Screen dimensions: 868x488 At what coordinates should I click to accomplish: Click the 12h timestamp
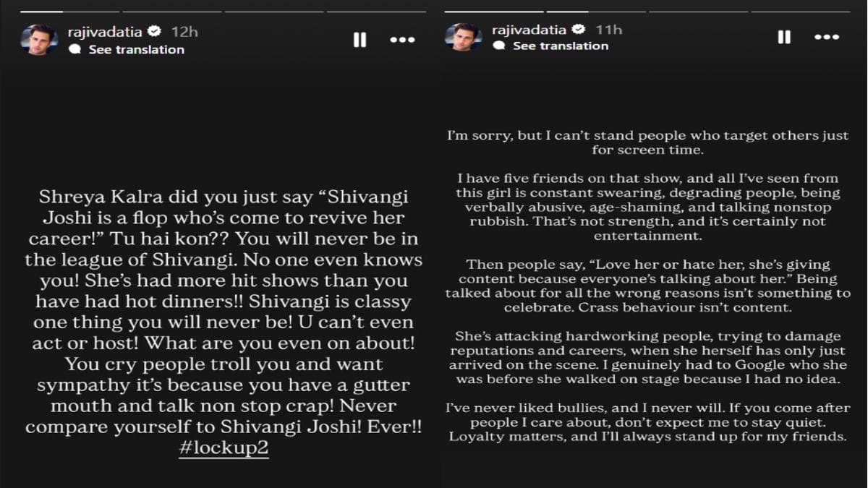184,31
